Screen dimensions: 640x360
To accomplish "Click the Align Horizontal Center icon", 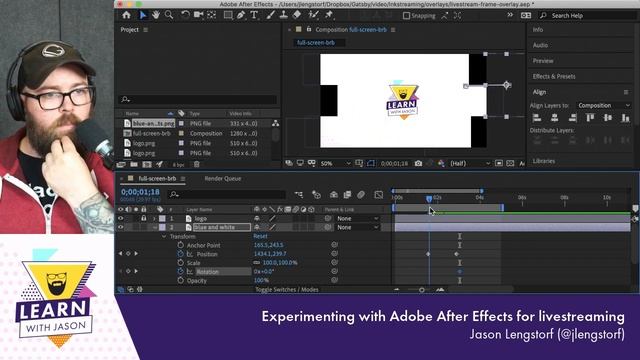I will pos(554,118).
